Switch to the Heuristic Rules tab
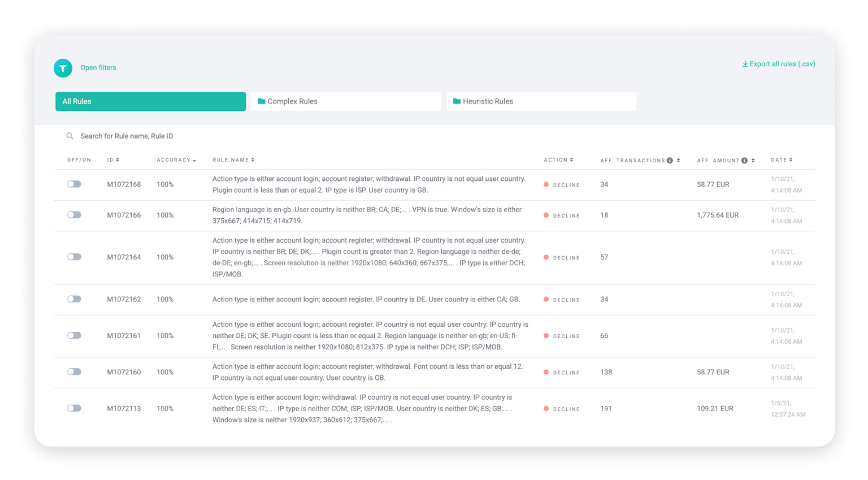The width and height of the screenshot is (868, 480). [x=541, y=101]
